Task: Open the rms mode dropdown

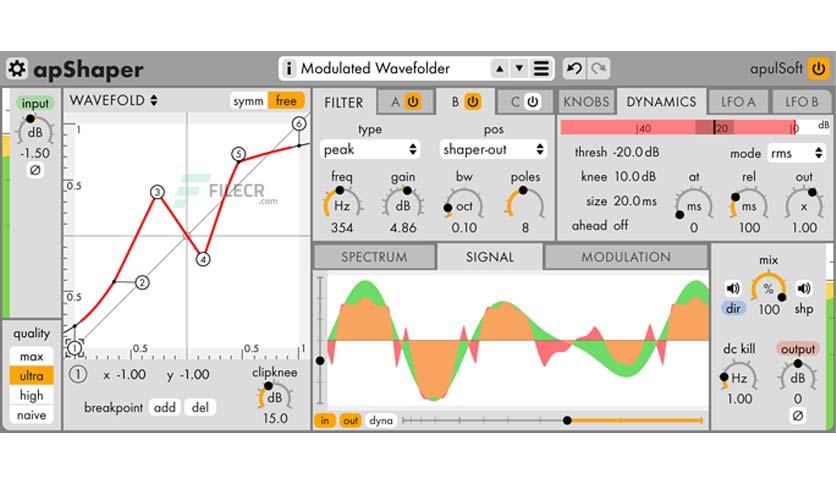Action: click(x=796, y=154)
